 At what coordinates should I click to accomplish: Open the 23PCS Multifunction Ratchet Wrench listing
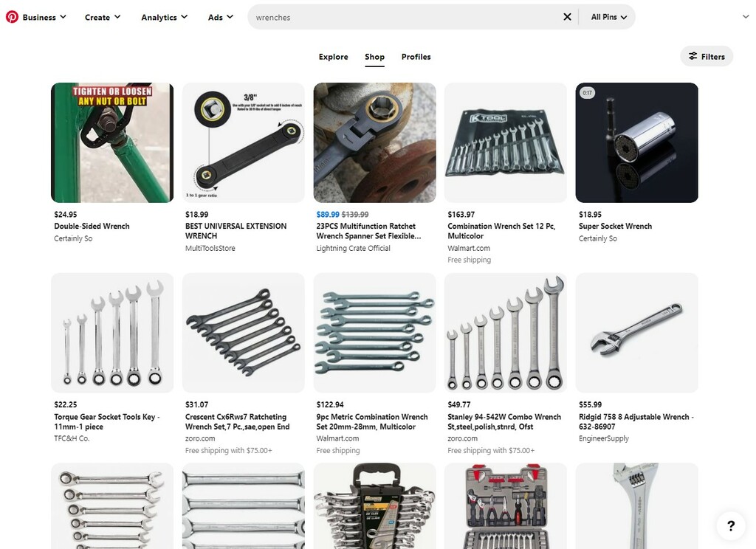[368, 231]
